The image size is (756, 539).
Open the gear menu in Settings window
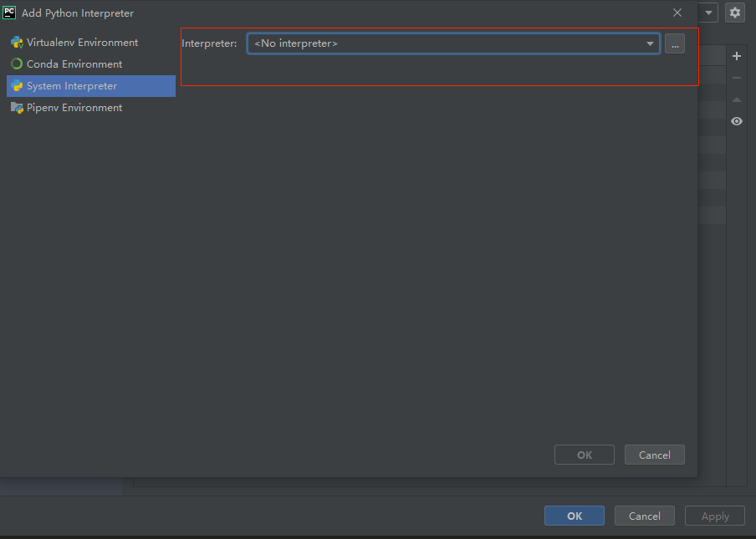(735, 13)
